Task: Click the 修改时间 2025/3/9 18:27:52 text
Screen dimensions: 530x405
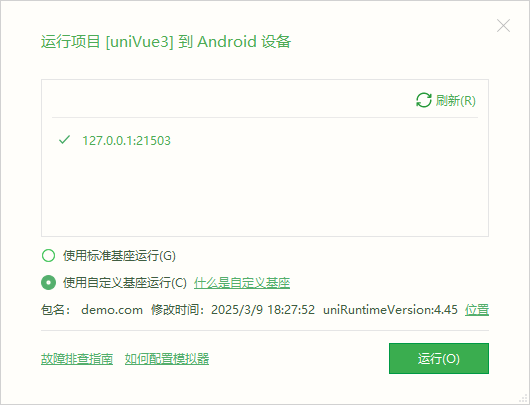Action: point(233,310)
